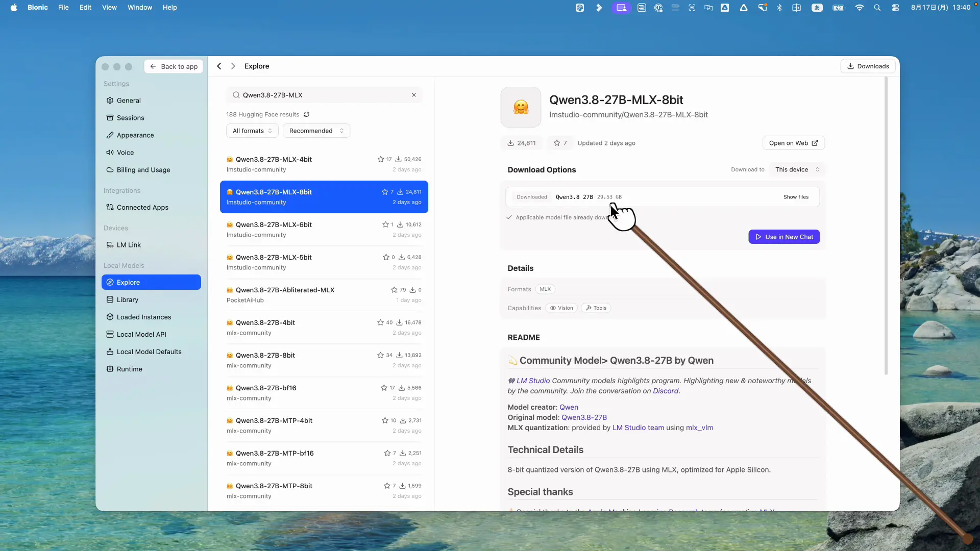Refresh the Hugging Face results
Viewport: 980px width, 551px height.
point(307,114)
